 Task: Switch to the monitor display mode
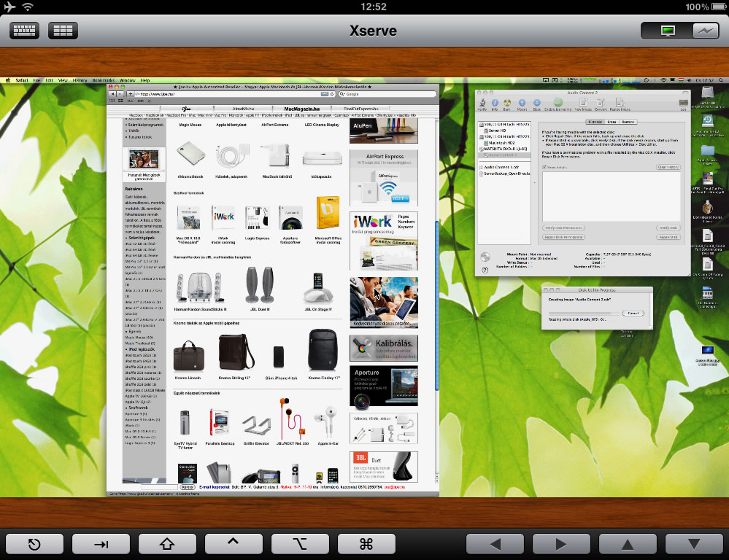pyautogui.click(x=668, y=31)
